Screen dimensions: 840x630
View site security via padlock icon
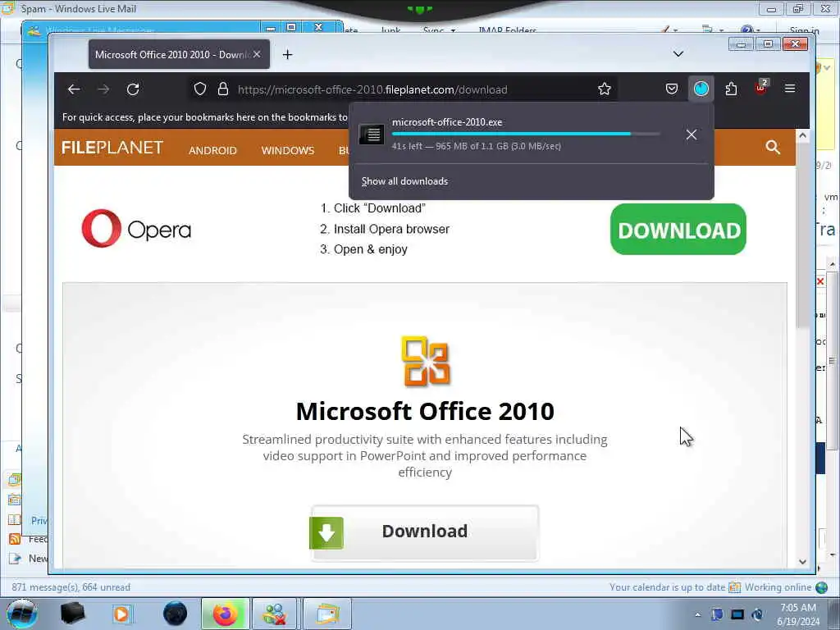[x=223, y=89]
